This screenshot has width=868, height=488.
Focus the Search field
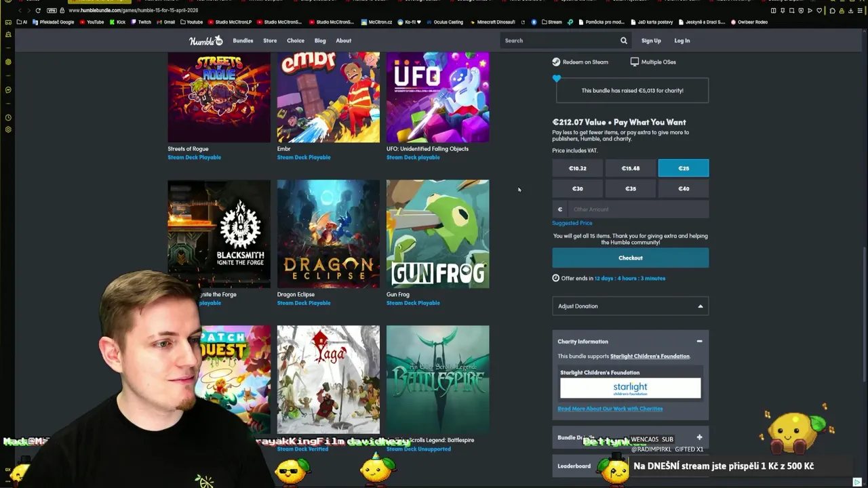(559, 41)
